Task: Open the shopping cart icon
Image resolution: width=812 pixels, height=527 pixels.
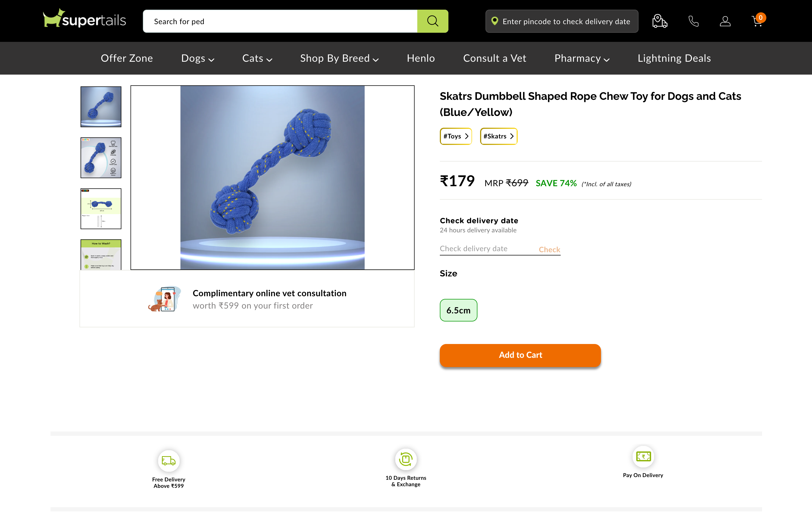Action: tap(756, 21)
